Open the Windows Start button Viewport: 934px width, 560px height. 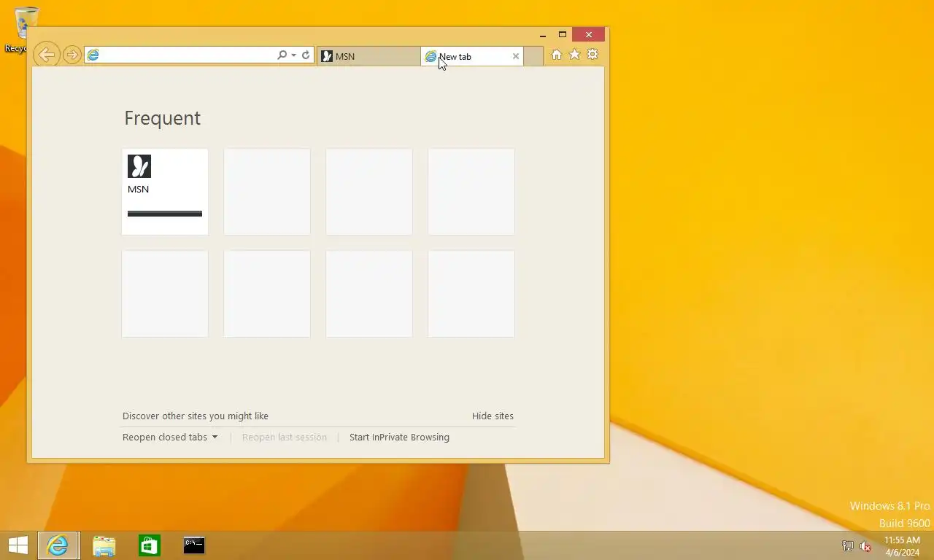(18, 545)
